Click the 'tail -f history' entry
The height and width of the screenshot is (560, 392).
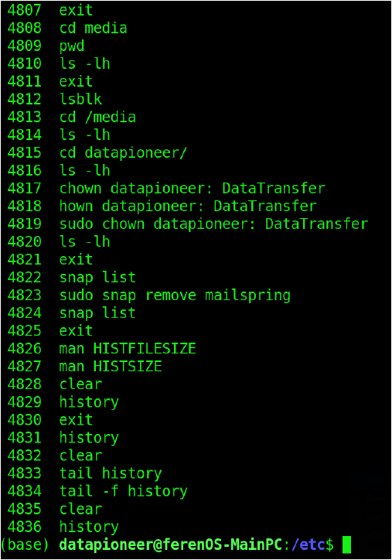coord(124,491)
